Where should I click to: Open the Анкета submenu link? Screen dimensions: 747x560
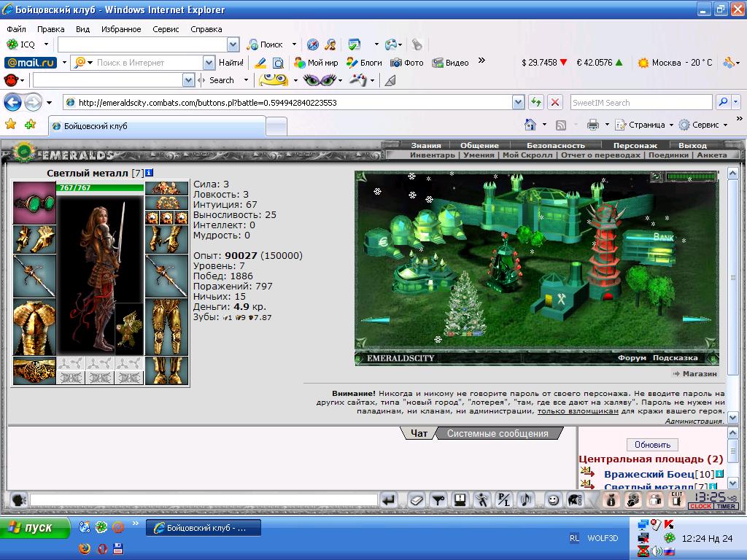pyautogui.click(x=712, y=155)
